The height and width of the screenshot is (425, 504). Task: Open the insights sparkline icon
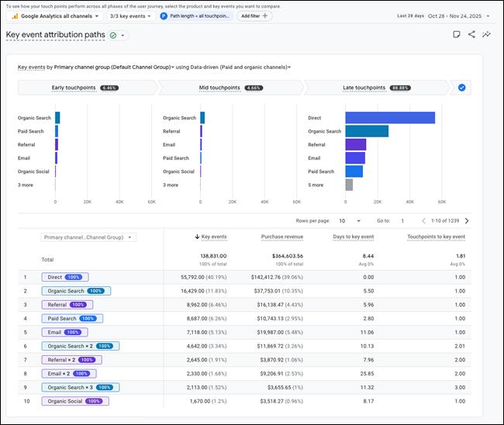(x=487, y=34)
